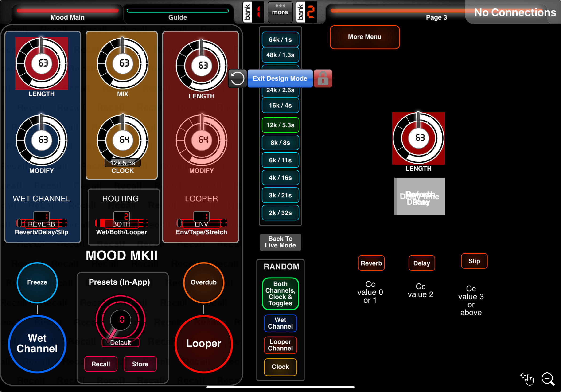Click Back To Live Mode
The height and width of the screenshot is (392, 561).
[280, 242]
